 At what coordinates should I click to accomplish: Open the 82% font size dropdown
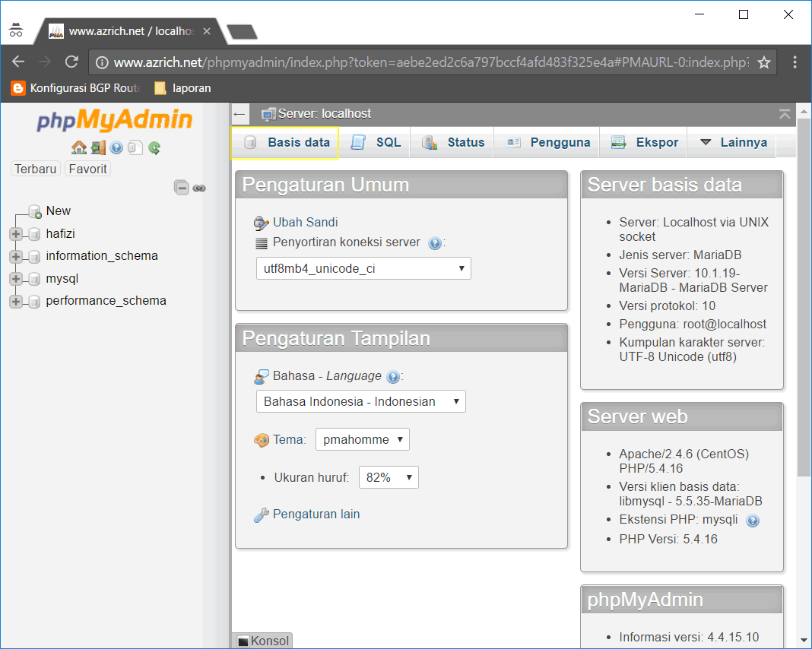[389, 477]
